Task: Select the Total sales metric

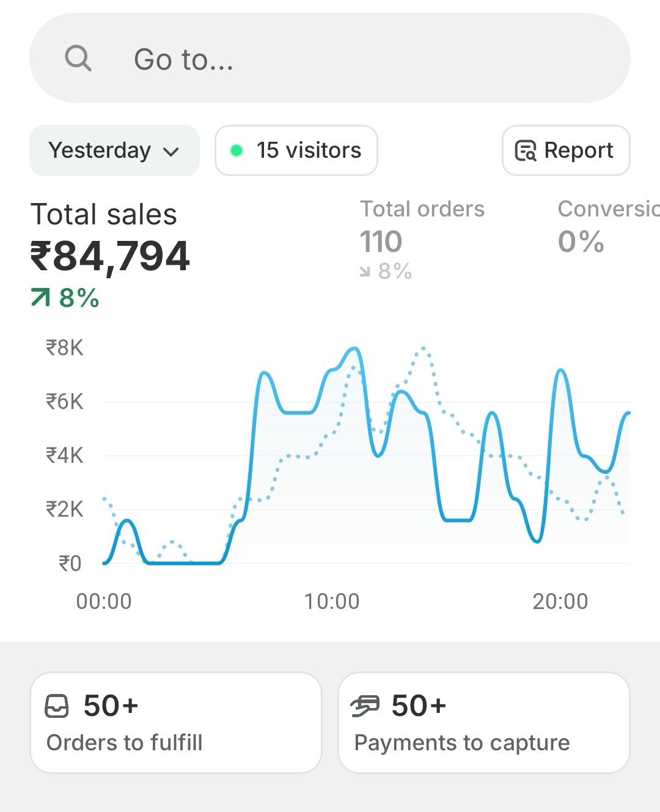Action: coord(104,215)
